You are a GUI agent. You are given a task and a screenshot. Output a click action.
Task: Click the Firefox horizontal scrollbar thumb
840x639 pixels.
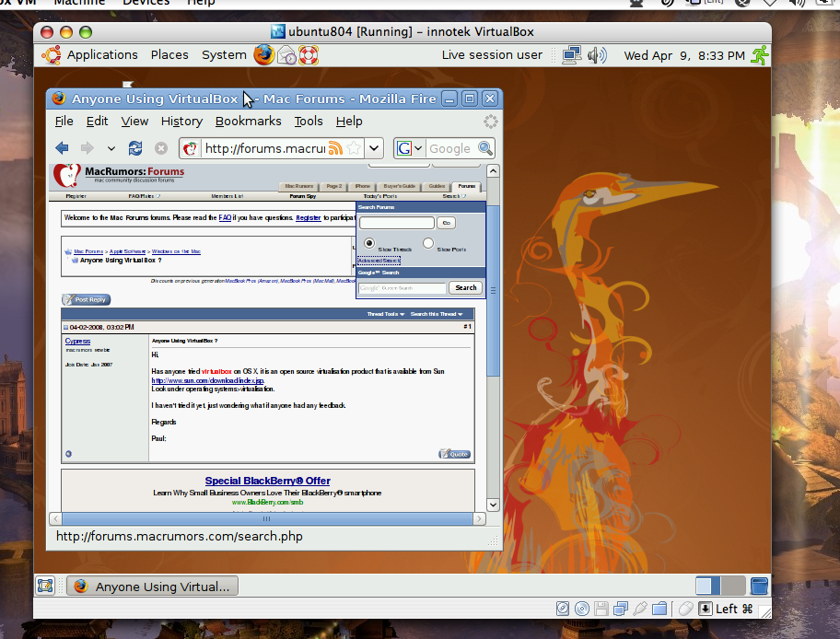[x=267, y=518]
